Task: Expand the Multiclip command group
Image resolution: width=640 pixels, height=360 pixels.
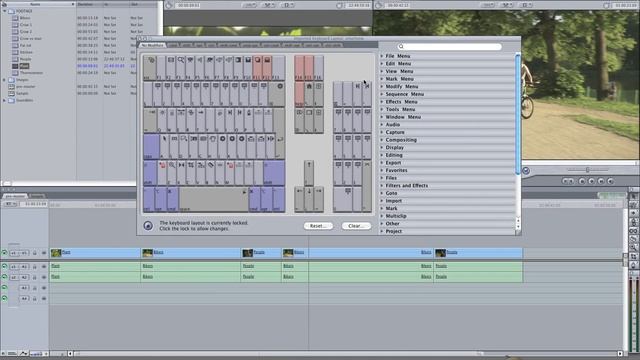Action: [x=382, y=216]
